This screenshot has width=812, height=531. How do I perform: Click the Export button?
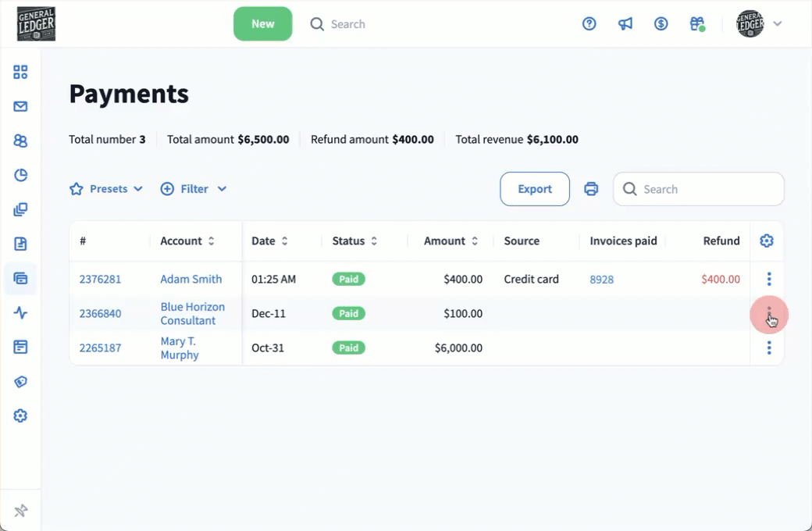pyautogui.click(x=535, y=189)
